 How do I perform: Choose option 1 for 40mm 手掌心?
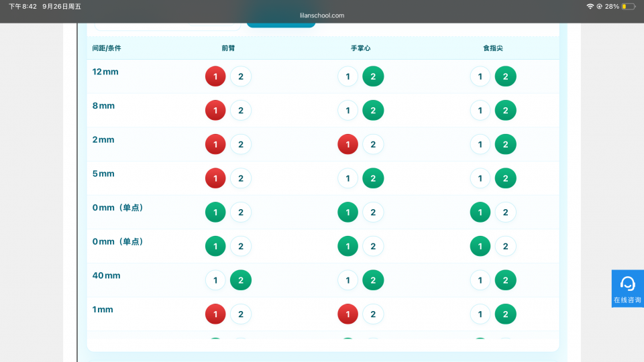coord(347,280)
